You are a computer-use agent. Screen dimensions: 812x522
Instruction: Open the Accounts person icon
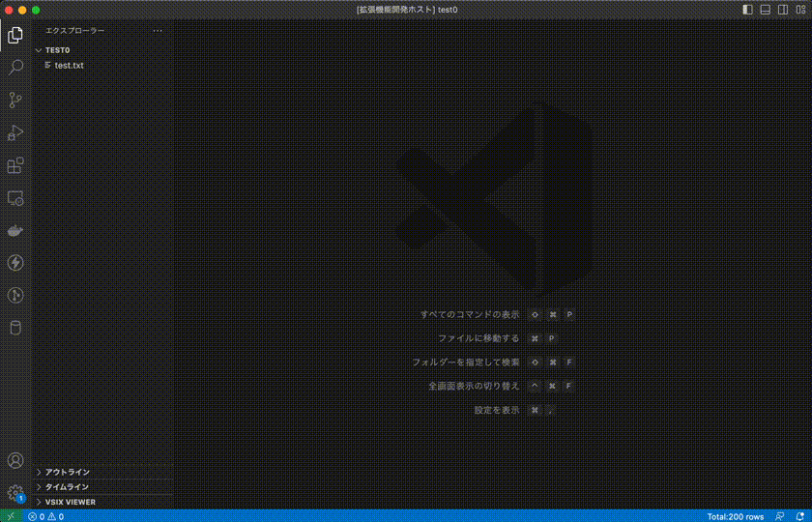pyautogui.click(x=15, y=460)
